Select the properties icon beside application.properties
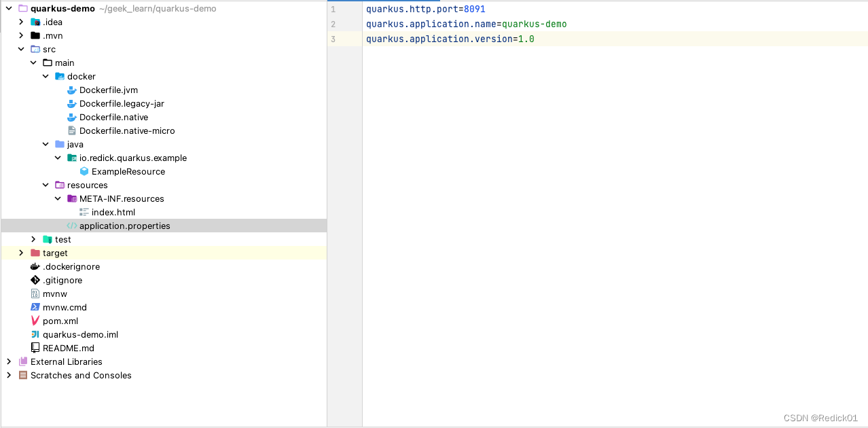Viewport: 868px width, 428px height. [71, 226]
